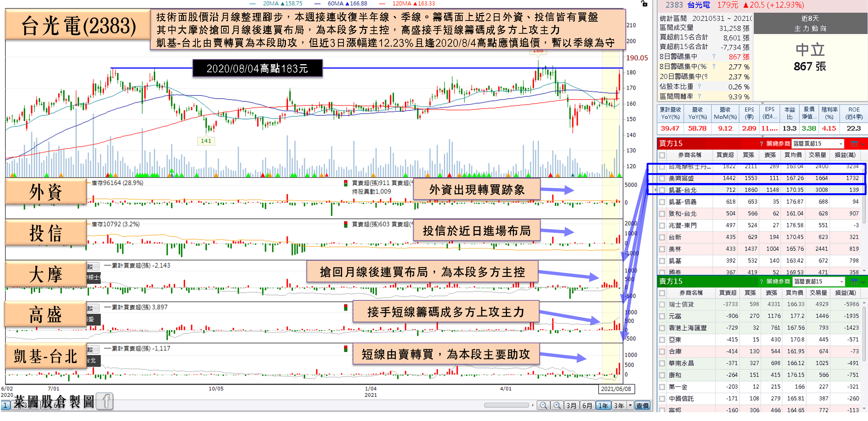This screenshot has height=421, width=868.
Task: Toggle red legend marker in 凱基-台北 panel
Action: pos(345,348)
